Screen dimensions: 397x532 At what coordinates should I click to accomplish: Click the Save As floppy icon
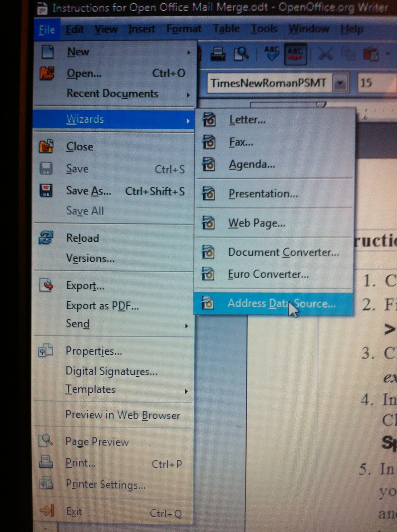tap(46, 191)
